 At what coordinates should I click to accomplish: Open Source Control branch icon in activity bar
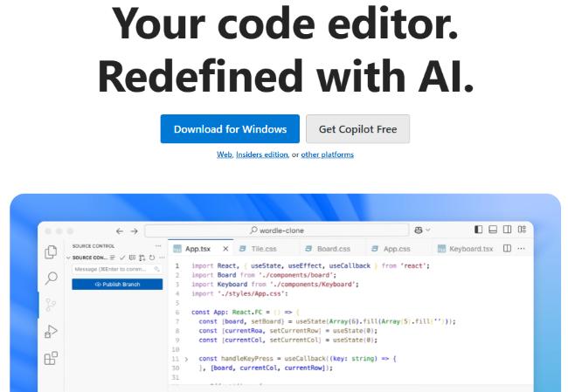point(51,305)
